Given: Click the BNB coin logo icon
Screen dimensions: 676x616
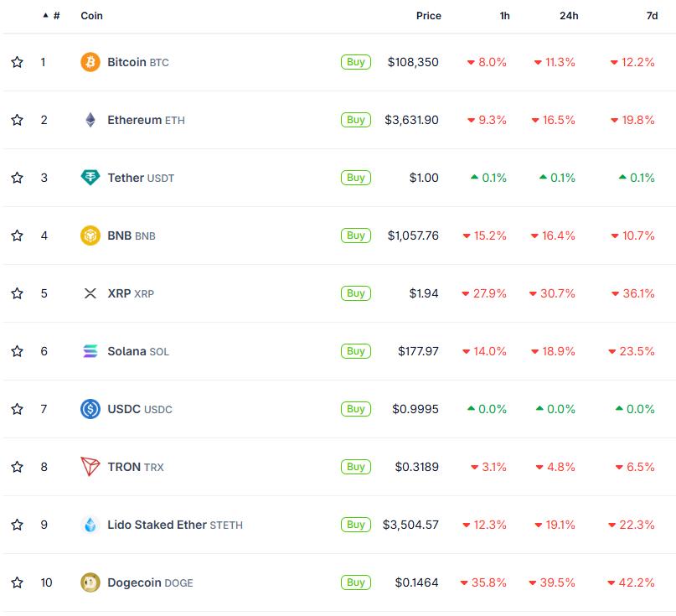Looking at the screenshot, I should point(90,236).
